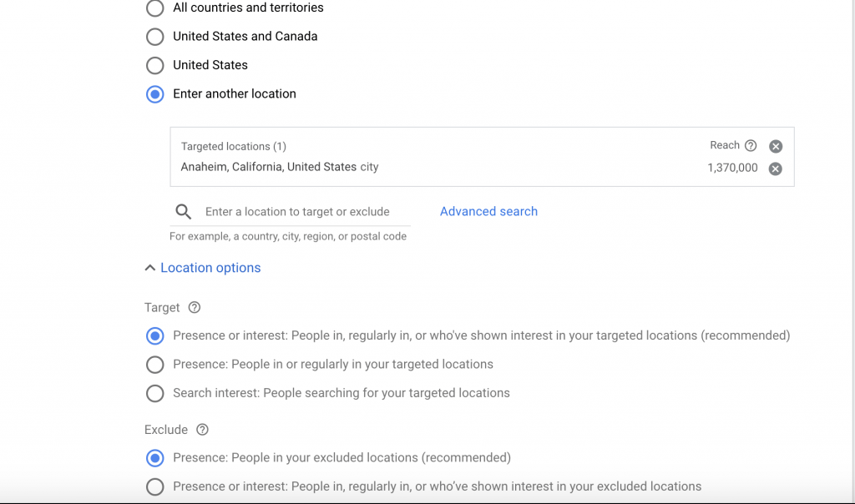Select Search interest targeting option
Image resolution: width=855 pixels, height=504 pixels.
(x=154, y=393)
